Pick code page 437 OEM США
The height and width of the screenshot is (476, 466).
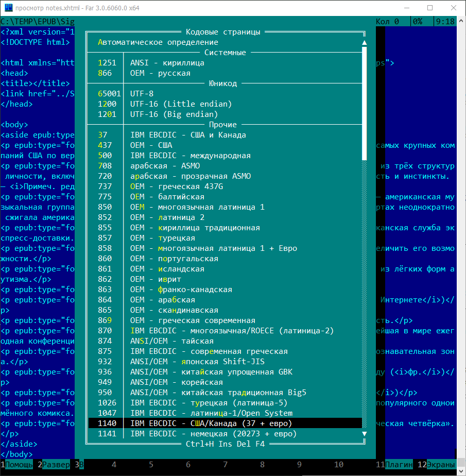pyautogui.click(x=225, y=145)
